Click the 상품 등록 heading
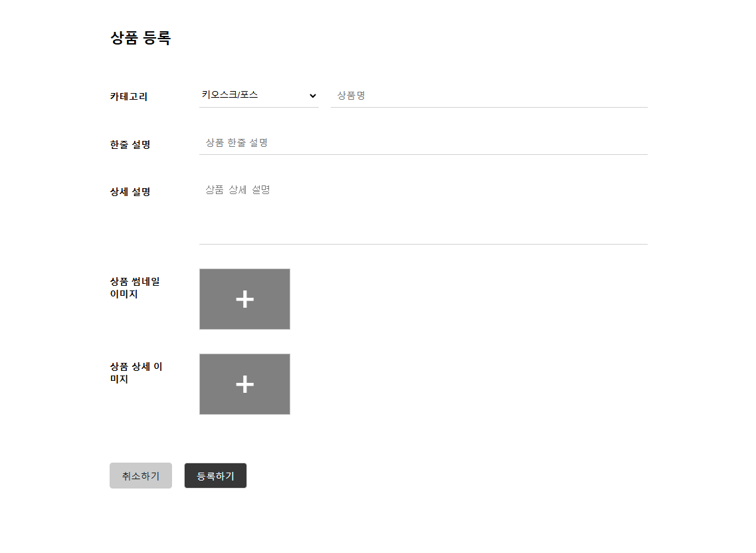The height and width of the screenshot is (553, 756). (140, 38)
